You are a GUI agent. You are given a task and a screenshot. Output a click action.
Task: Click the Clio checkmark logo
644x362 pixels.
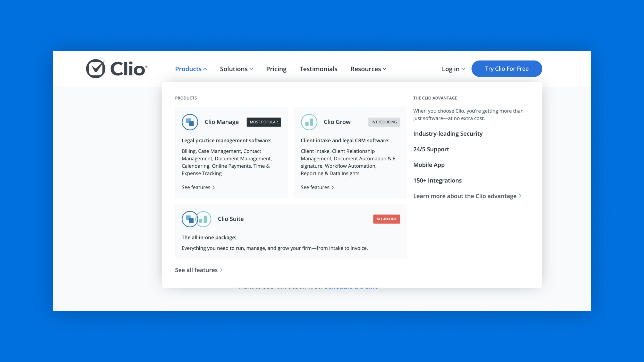(x=117, y=69)
